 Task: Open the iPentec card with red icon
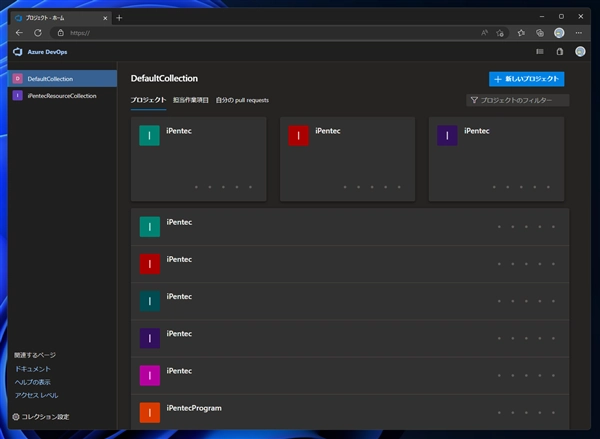point(347,159)
